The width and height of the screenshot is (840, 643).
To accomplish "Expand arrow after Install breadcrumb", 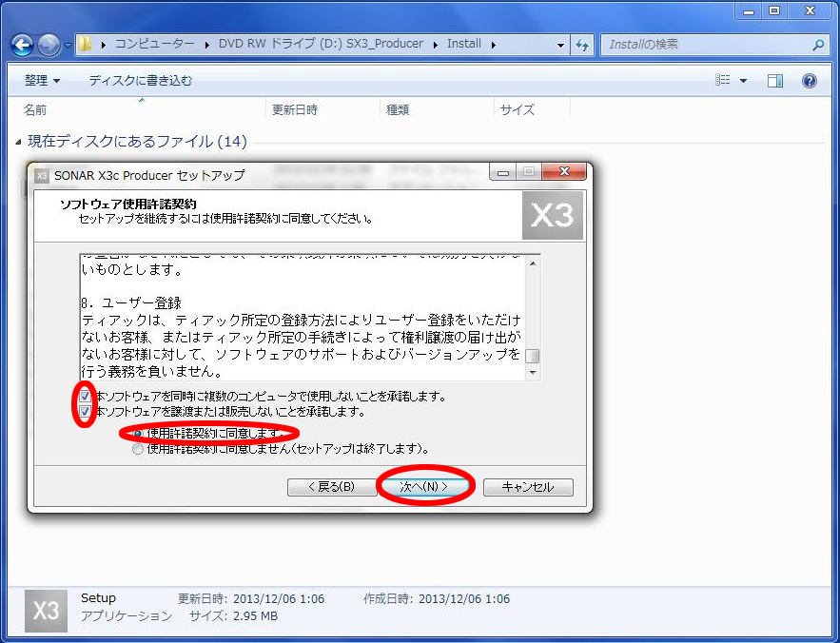I will pyautogui.click(x=494, y=45).
